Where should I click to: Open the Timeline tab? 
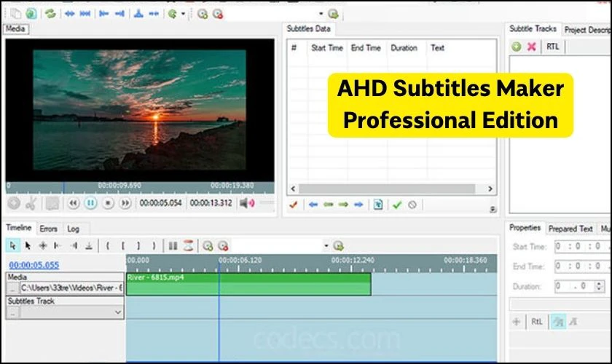point(19,228)
